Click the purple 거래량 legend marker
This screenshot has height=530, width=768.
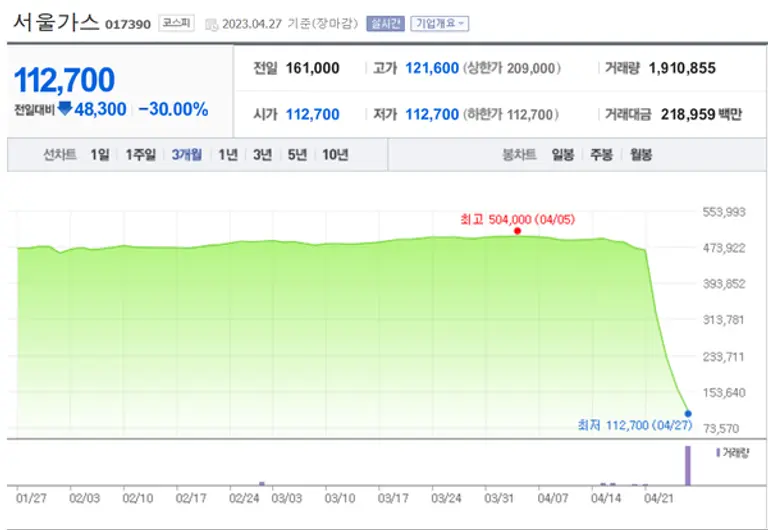point(718,453)
